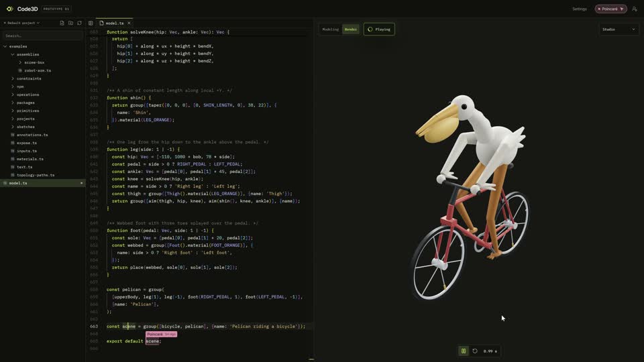Screen dimensions: 644x362
Task: Open the Default project dropdown
Action: pos(21,23)
